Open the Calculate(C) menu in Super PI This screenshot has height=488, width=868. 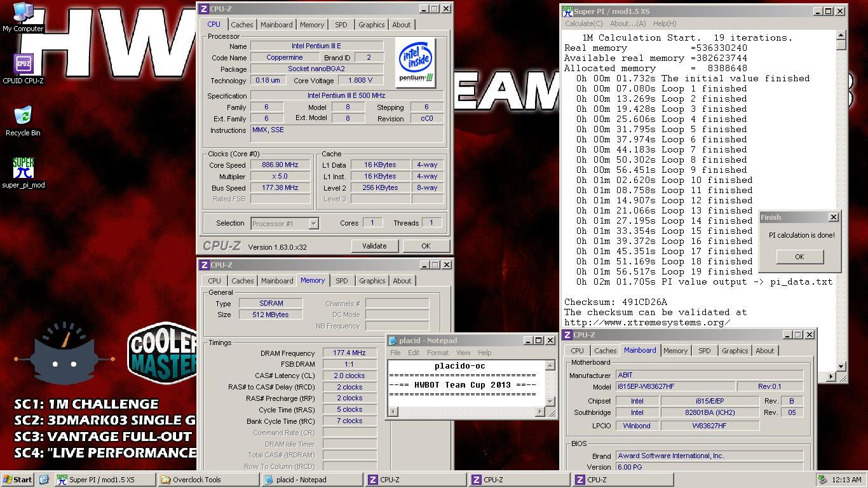584,24
